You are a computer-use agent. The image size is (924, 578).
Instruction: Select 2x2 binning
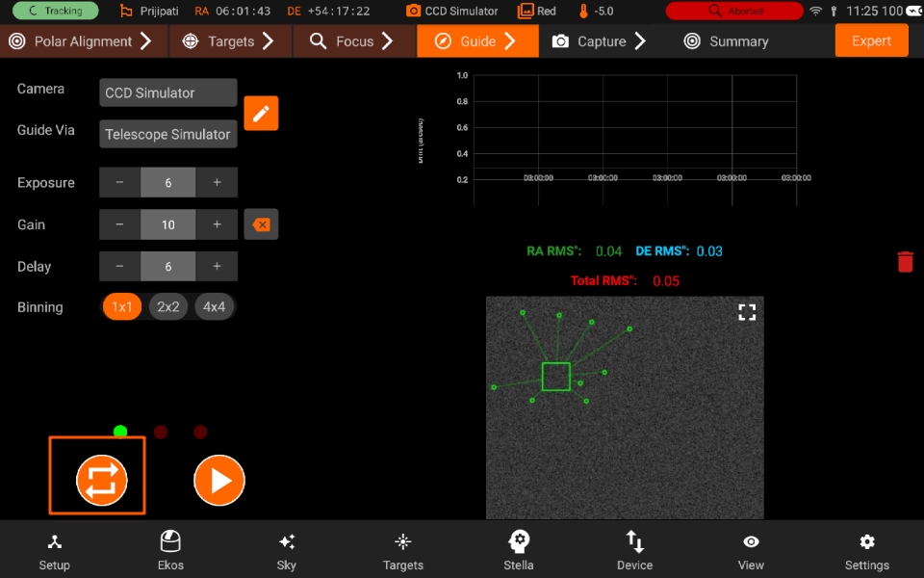tap(167, 306)
